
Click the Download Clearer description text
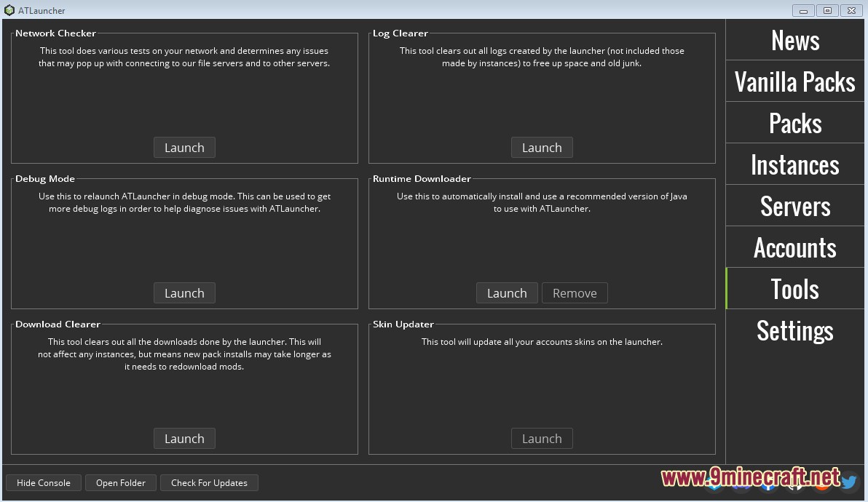[184, 354]
